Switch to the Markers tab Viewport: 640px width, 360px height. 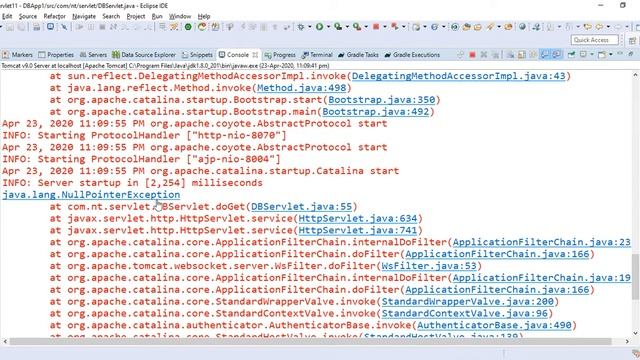coord(18,55)
